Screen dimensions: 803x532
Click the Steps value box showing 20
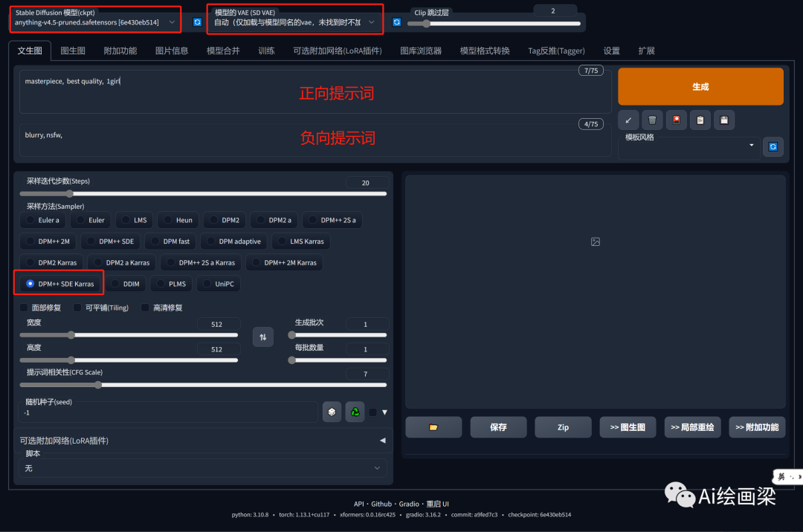[x=367, y=183]
